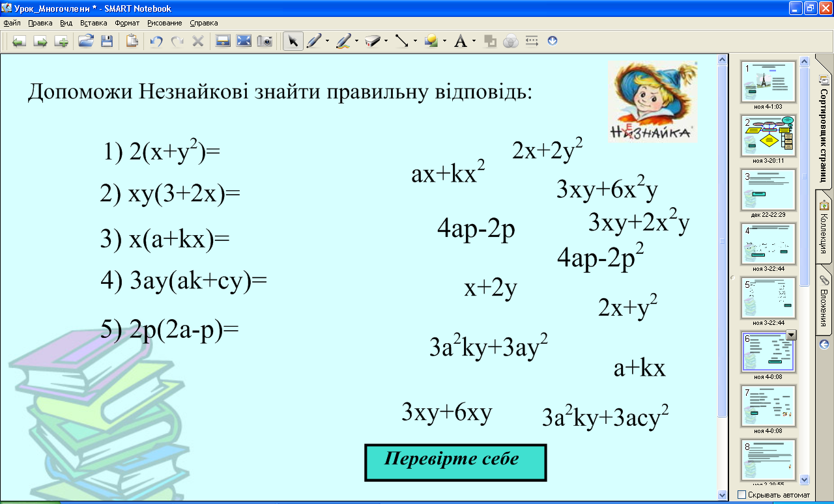Viewport: 834px width, 504px height.
Task: Select the Line tool
Action: click(402, 41)
